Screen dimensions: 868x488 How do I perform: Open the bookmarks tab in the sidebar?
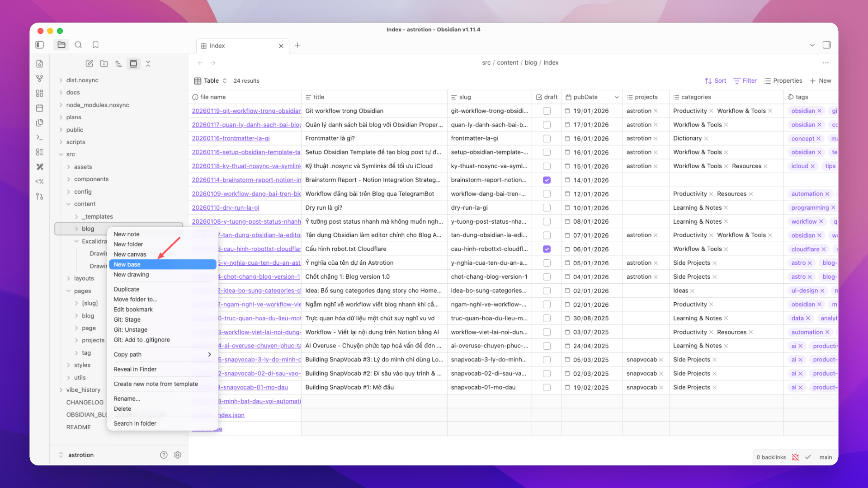95,45
